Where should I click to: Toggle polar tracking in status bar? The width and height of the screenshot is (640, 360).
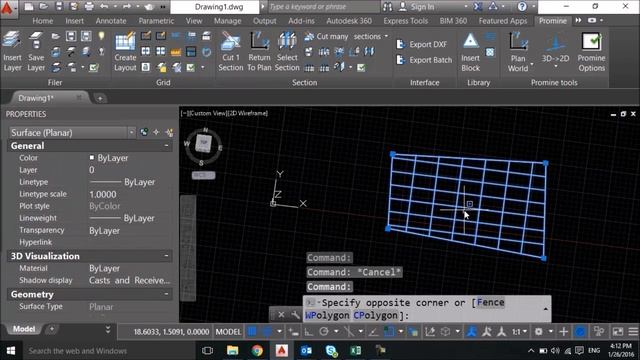(x=324, y=331)
